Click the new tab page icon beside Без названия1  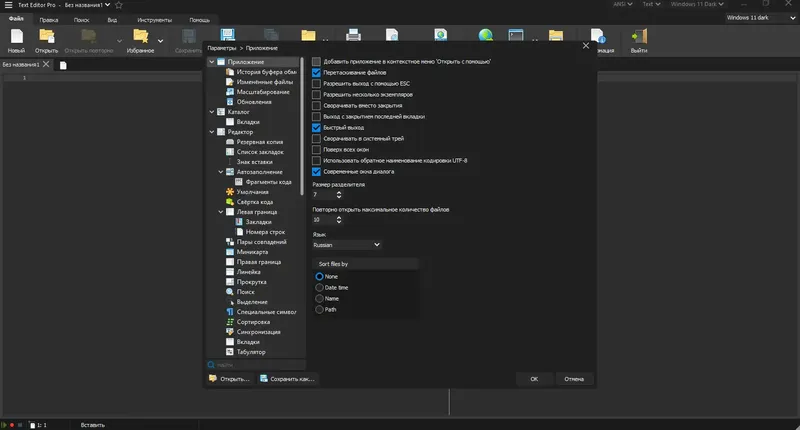tap(63, 65)
